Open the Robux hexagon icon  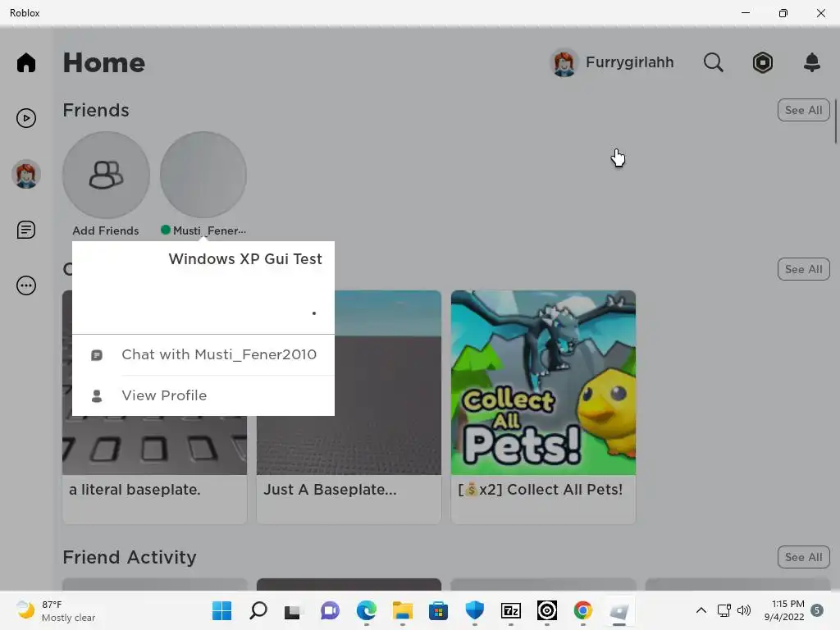(762, 62)
